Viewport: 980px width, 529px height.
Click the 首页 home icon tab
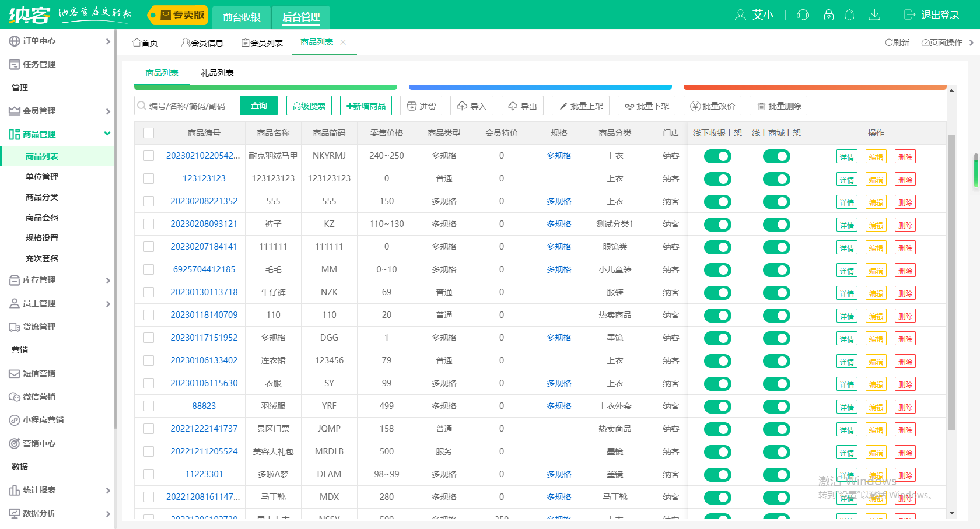pyautogui.click(x=136, y=43)
